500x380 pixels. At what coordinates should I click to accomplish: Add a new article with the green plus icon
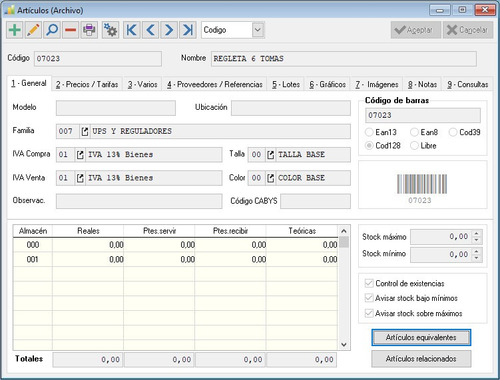click(15, 30)
